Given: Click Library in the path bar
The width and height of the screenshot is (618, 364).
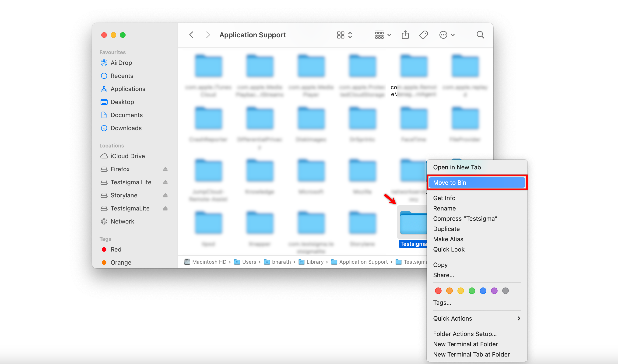Looking at the screenshot, I should pyautogui.click(x=315, y=262).
